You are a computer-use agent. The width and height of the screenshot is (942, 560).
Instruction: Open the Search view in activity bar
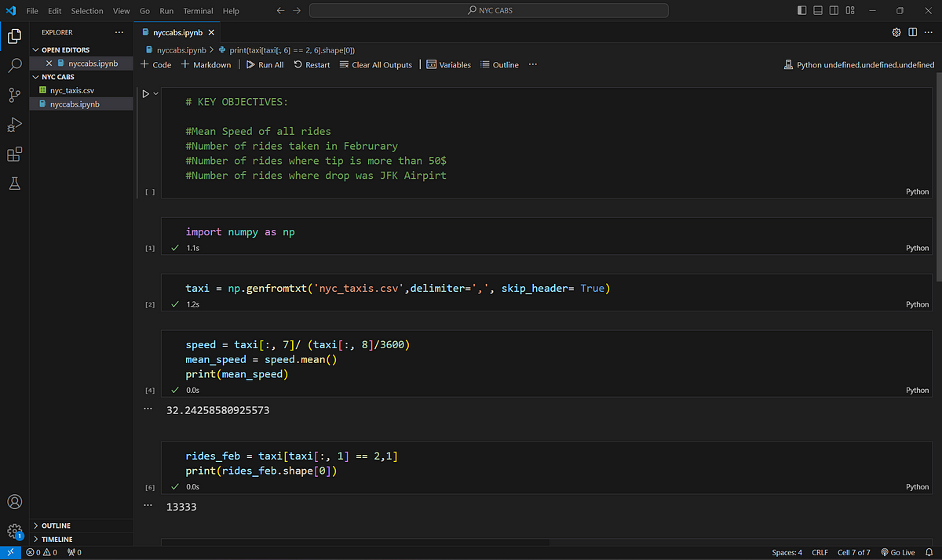(14, 66)
